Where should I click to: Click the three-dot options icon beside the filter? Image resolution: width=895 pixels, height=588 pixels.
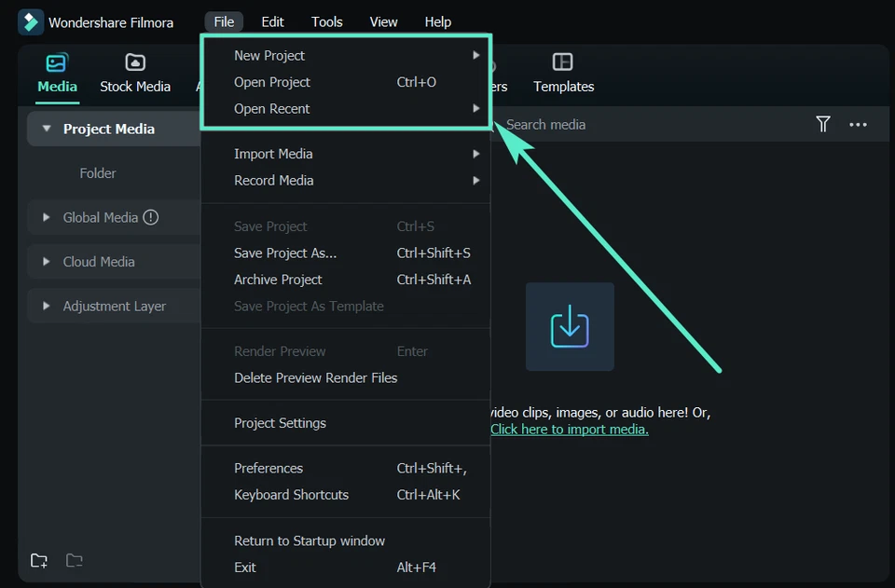coord(858,123)
